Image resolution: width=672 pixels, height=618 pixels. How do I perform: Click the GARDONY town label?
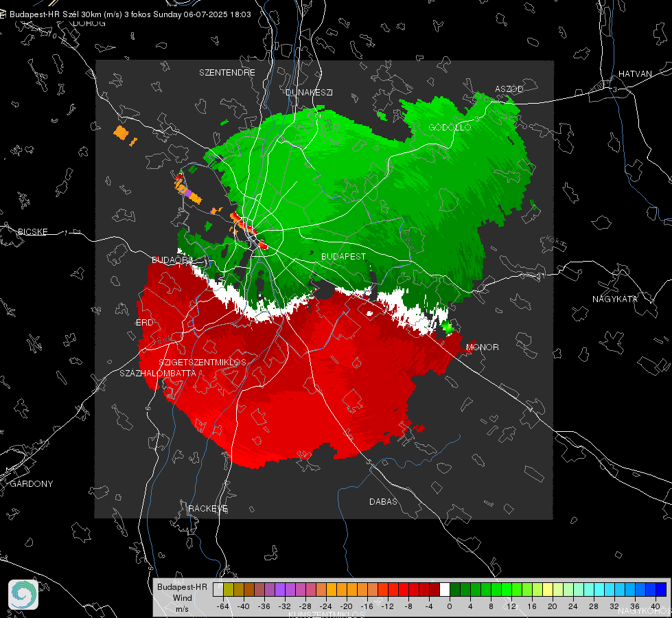(32, 484)
